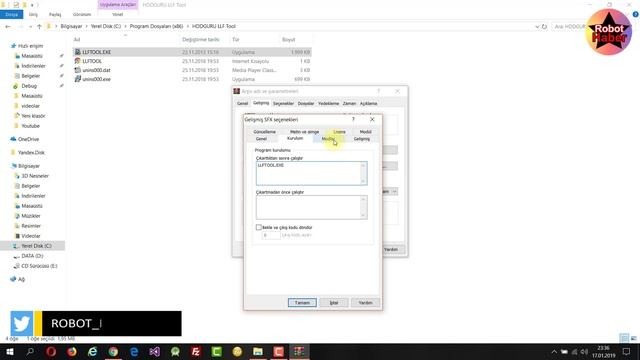The height and width of the screenshot is (360, 640).
Task: Click Yardım in SFX options dialog
Action: 365,302
